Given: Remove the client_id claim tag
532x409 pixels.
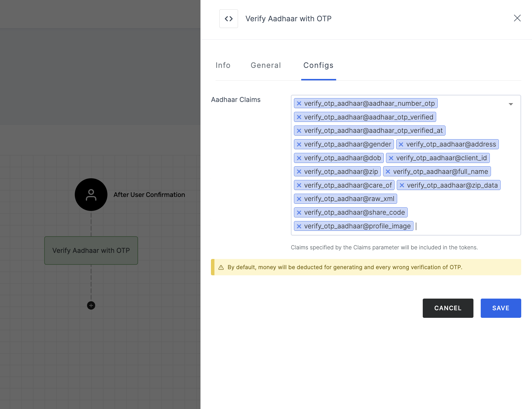Looking at the screenshot, I should (391, 158).
